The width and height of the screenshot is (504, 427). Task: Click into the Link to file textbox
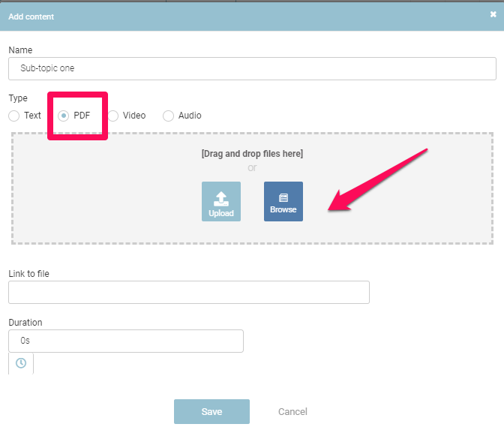coord(189,293)
